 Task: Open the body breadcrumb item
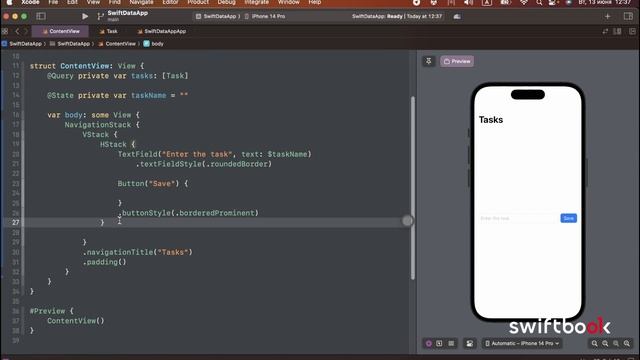[153, 44]
